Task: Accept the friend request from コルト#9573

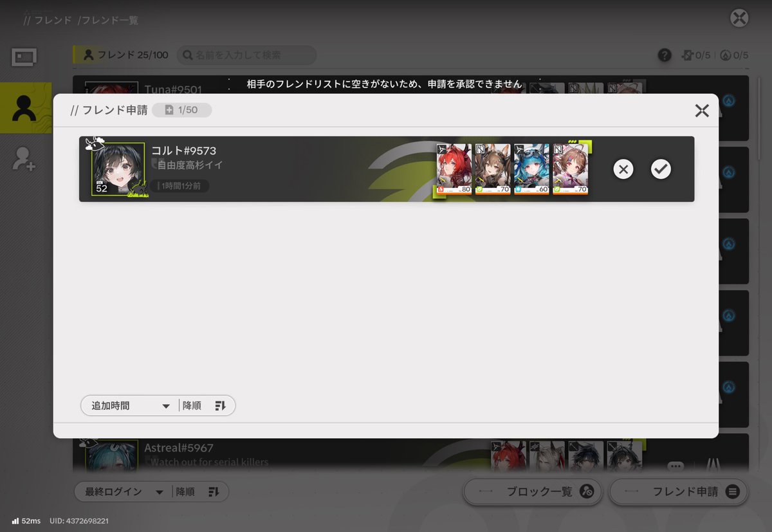Action: click(661, 169)
